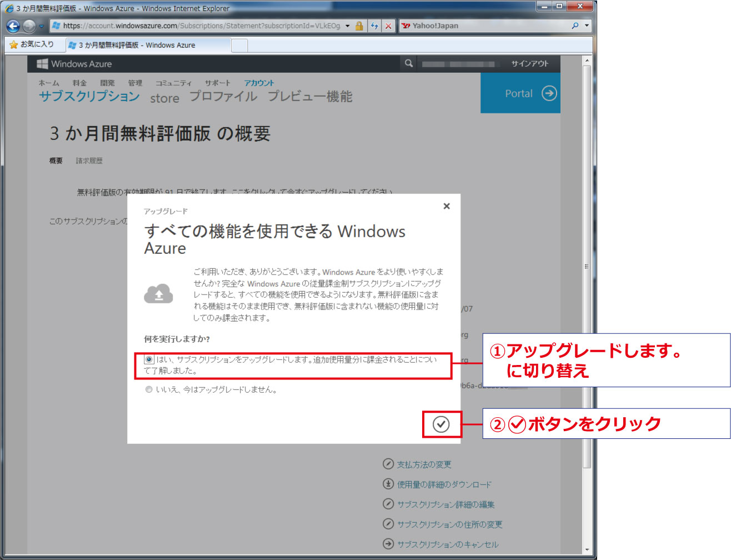Click the page scrollbar up arrow
This screenshot has height=560, width=731.
587,60
